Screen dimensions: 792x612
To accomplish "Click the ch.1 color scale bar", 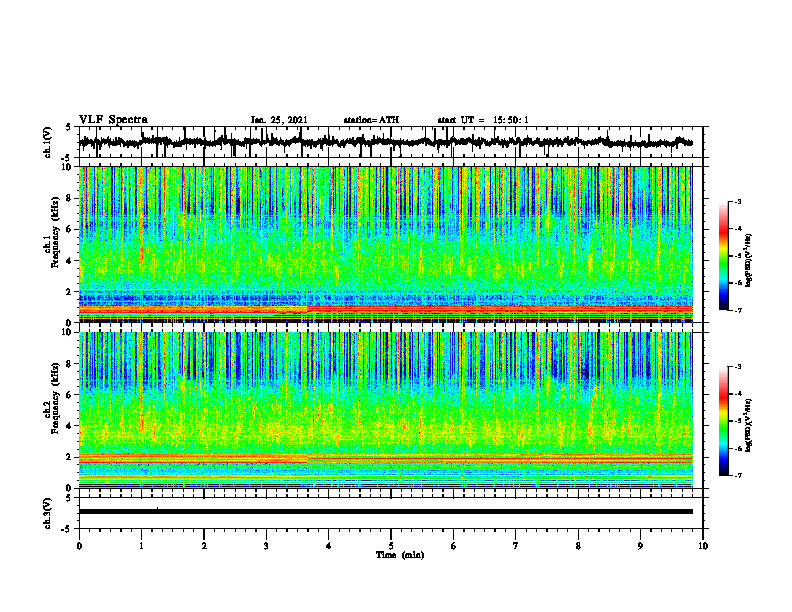I will pyautogui.click(x=723, y=256).
